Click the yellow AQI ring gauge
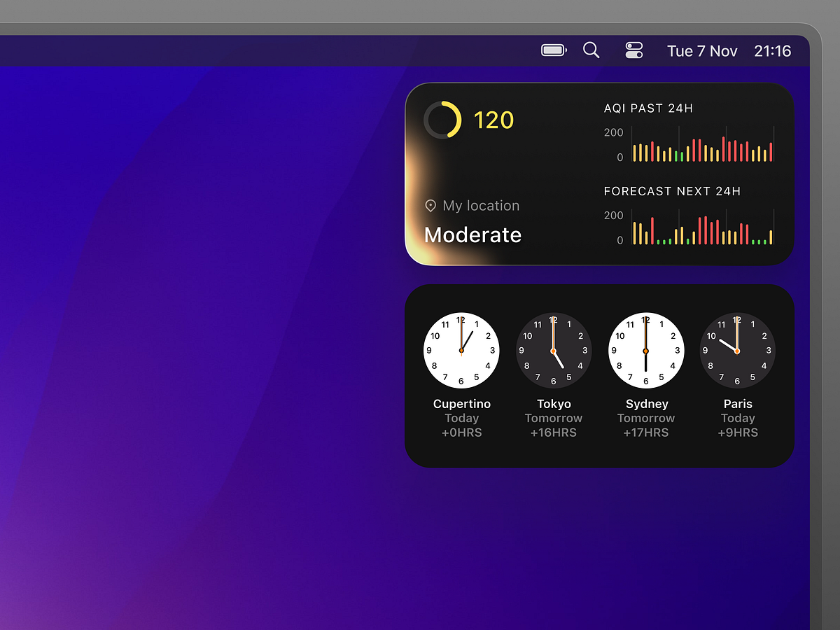 441,120
